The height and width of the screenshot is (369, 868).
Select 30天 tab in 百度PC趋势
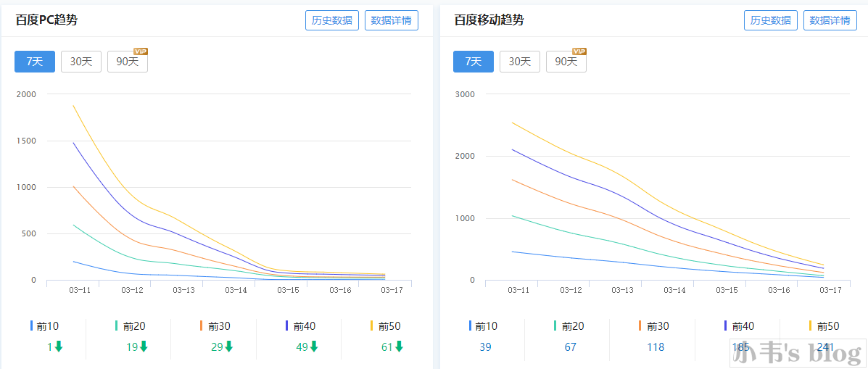pyautogui.click(x=80, y=62)
